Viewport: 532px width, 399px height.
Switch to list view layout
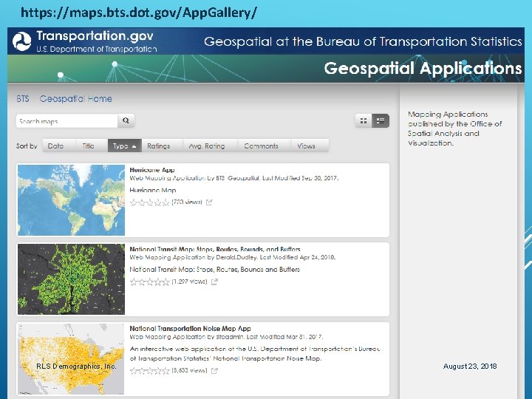click(x=381, y=120)
